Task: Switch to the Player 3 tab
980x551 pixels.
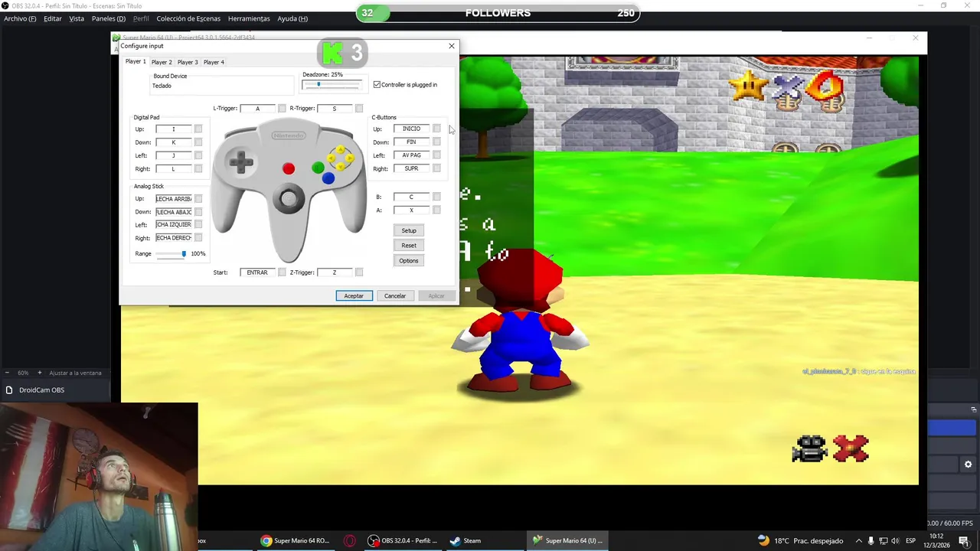Action: click(188, 62)
